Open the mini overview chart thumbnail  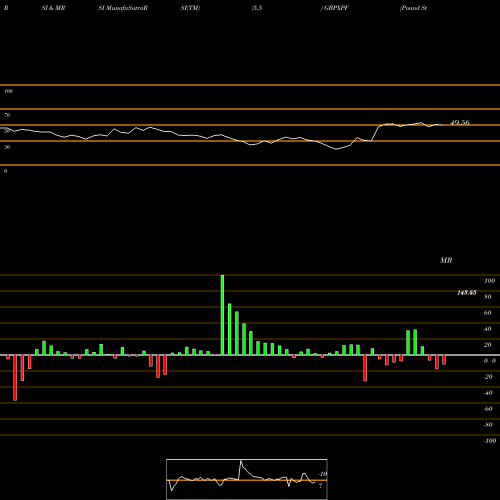click(247, 479)
